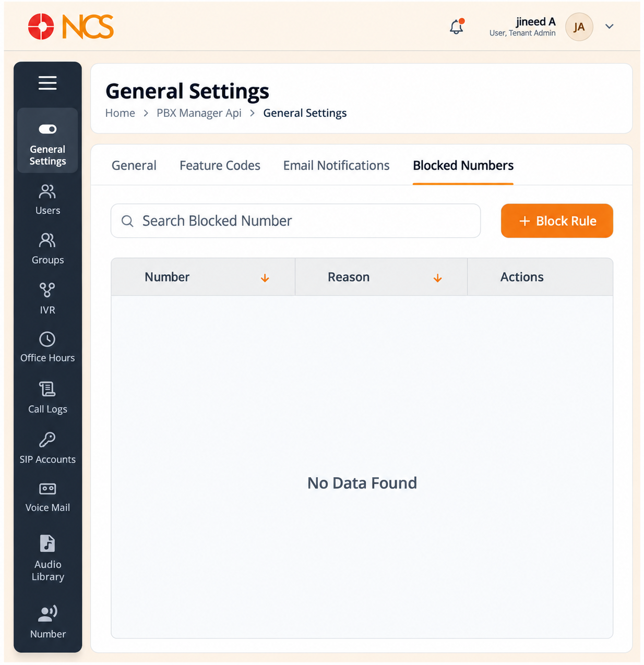
Task: Open Office Hours clock icon
Action: [x=47, y=340]
